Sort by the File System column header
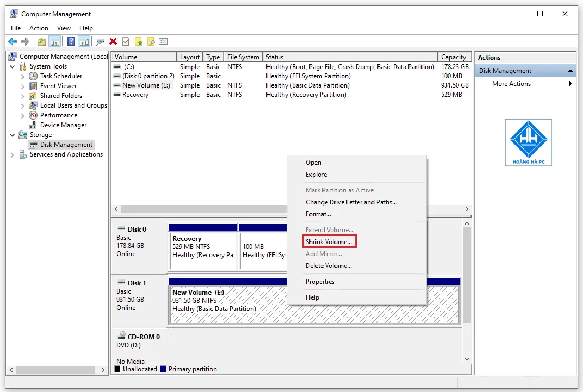This screenshot has width=583, height=392. [x=243, y=57]
